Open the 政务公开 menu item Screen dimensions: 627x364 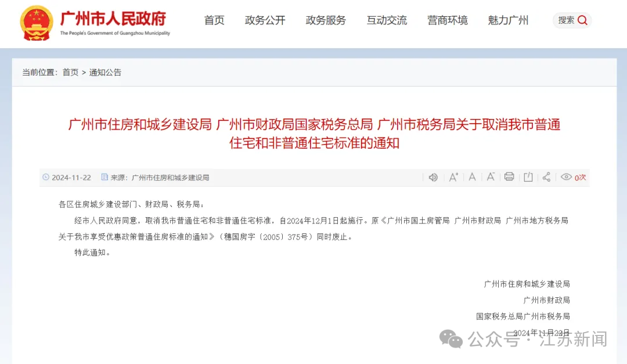coord(265,20)
